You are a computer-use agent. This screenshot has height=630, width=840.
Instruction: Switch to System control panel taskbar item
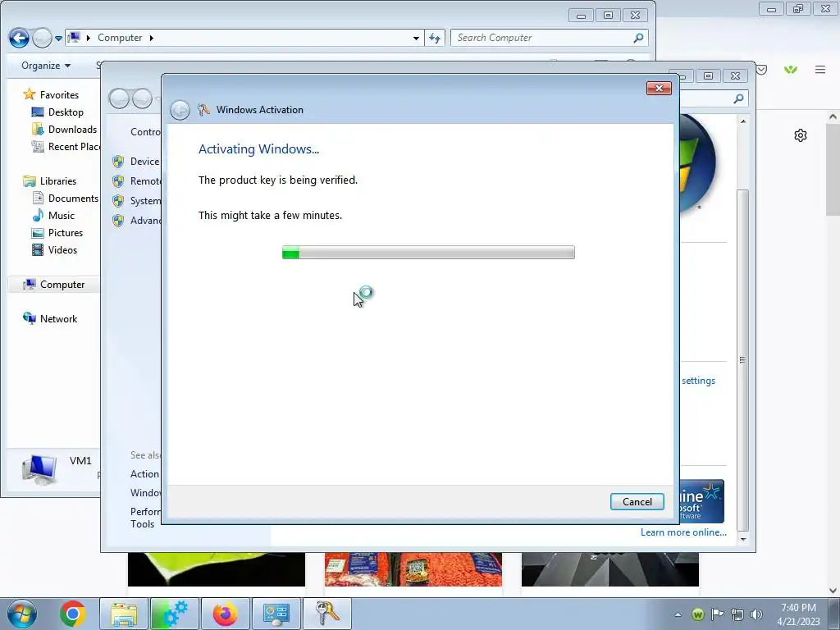tap(276, 614)
